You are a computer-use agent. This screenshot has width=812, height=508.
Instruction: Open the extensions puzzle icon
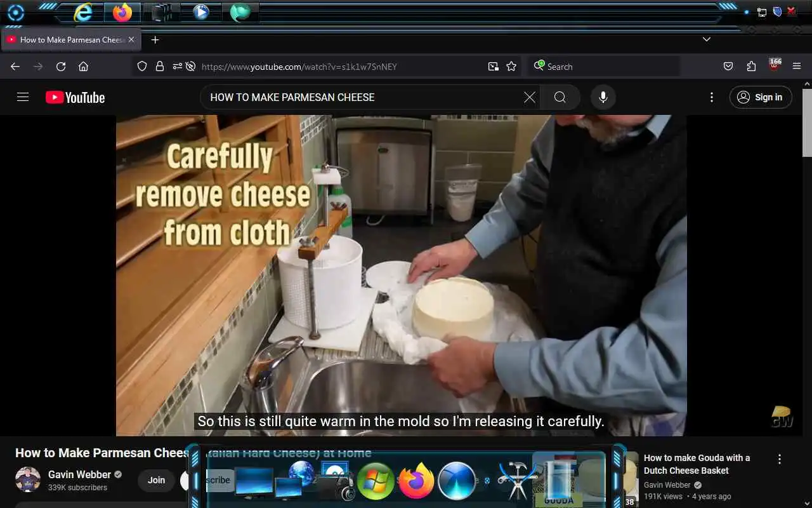pyautogui.click(x=751, y=67)
